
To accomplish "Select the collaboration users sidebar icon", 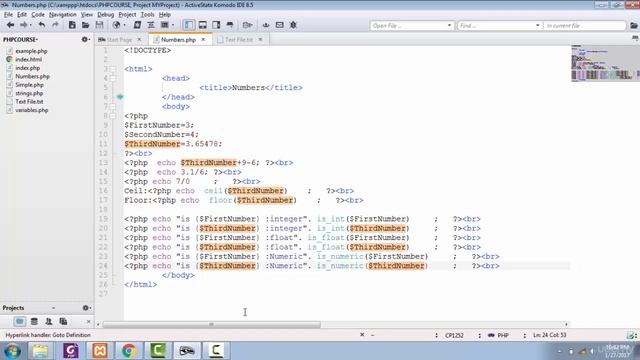I will click(x=49, y=322).
